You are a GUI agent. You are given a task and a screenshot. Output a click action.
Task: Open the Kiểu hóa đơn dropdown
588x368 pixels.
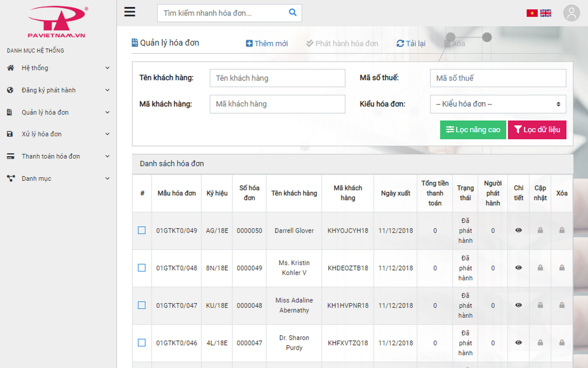498,104
